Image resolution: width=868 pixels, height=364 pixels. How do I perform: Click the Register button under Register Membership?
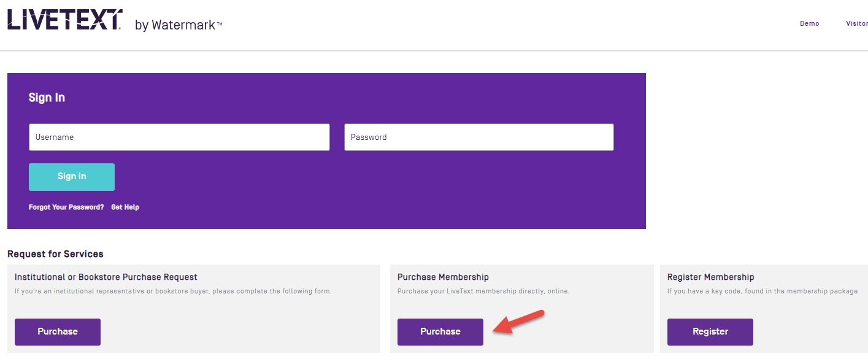(710, 332)
